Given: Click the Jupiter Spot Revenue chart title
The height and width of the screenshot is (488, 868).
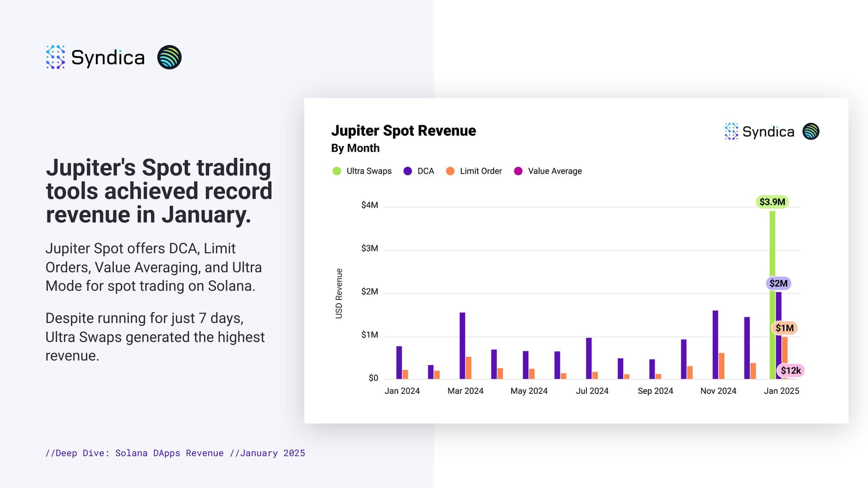Looking at the screenshot, I should coord(403,131).
